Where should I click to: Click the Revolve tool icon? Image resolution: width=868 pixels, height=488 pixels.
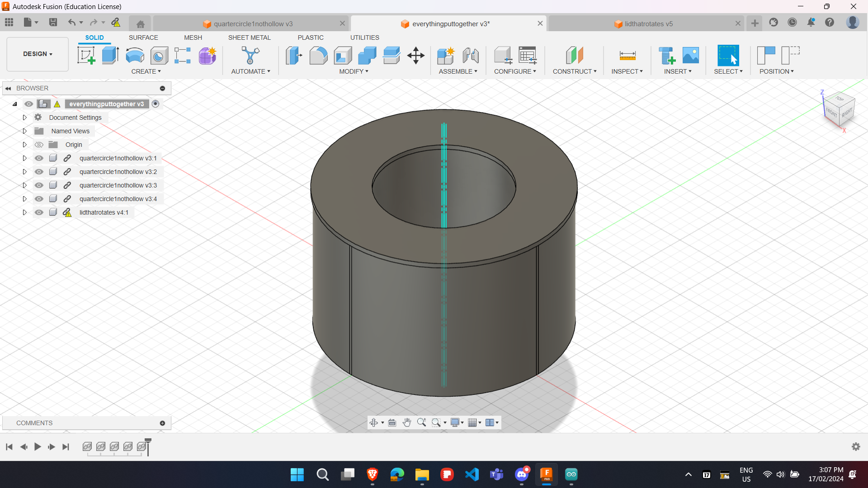pyautogui.click(x=135, y=56)
